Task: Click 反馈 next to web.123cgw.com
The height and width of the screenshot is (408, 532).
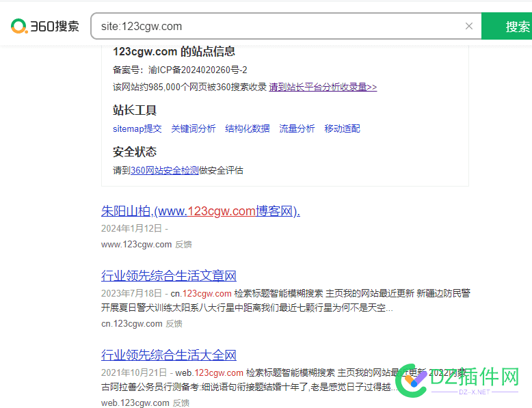Action: tap(181, 403)
